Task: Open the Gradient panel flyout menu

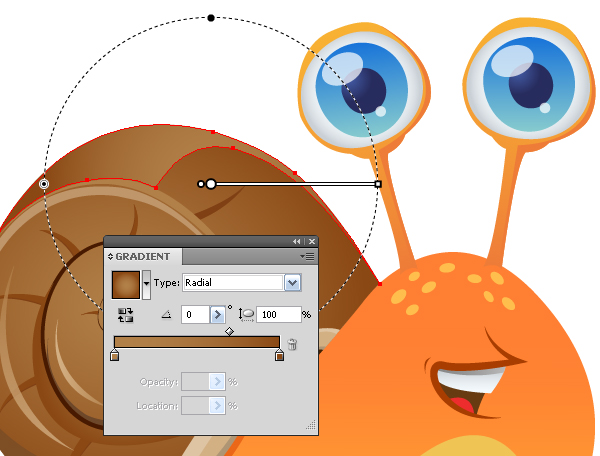Action: [x=307, y=256]
